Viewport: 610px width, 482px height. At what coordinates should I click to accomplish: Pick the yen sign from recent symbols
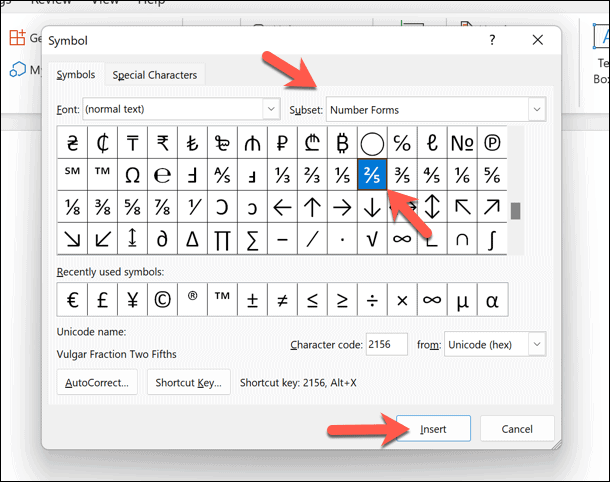[132, 300]
